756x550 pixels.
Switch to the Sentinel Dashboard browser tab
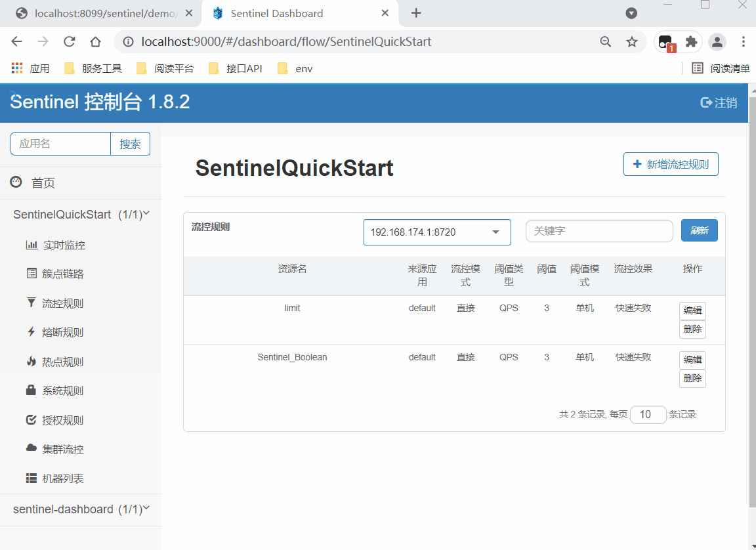[276, 13]
